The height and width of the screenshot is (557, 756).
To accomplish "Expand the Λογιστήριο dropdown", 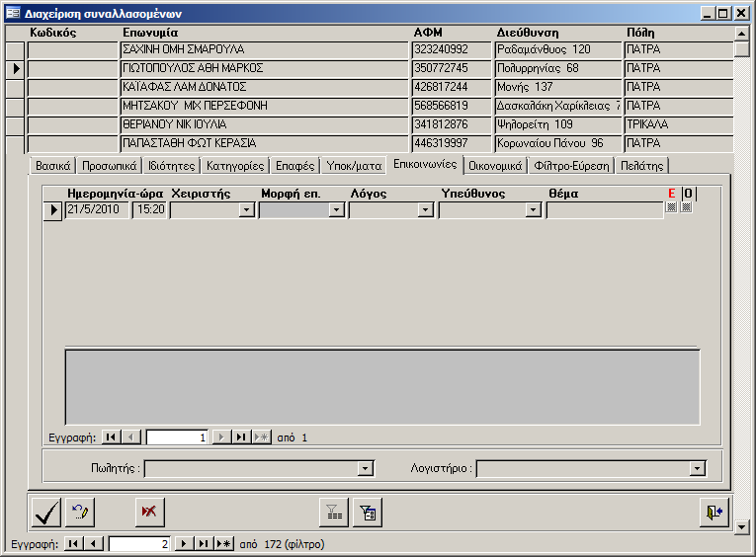I will pos(698,469).
